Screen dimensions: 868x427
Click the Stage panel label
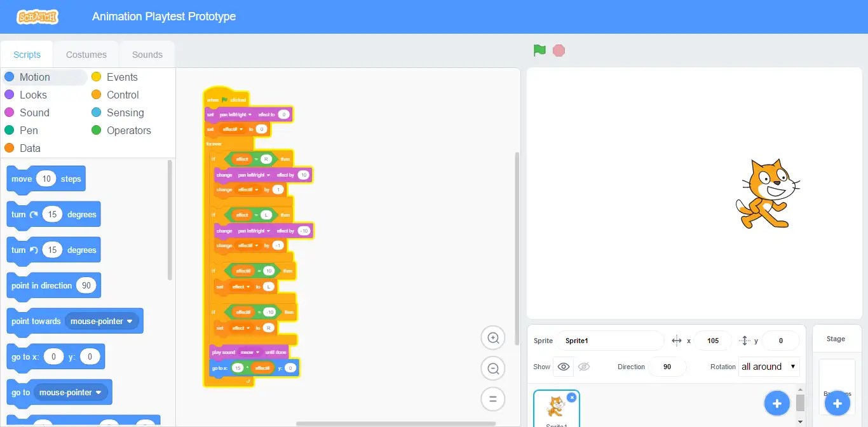click(x=836, y=339)
